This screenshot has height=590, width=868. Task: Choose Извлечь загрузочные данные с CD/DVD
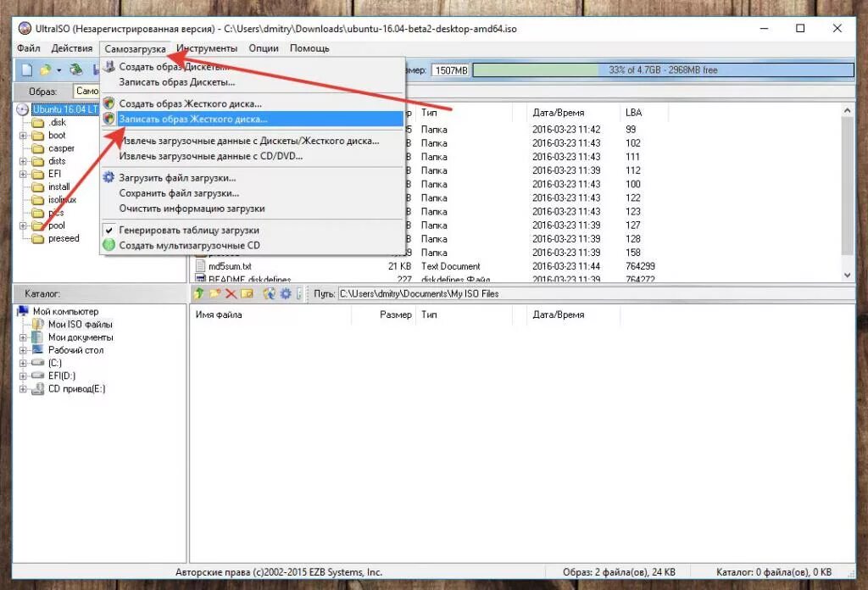253,156
